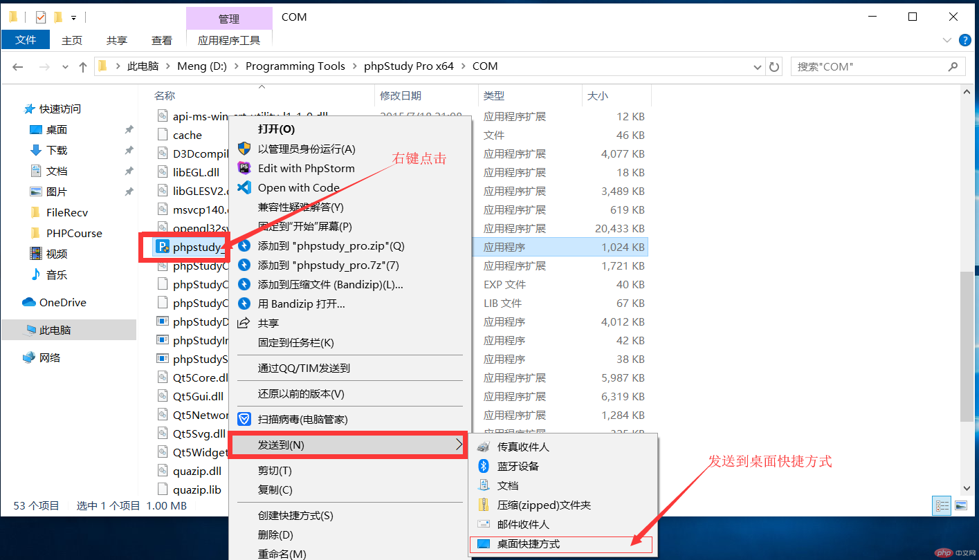Switch to details view in the status bar
This screenshot has height=560, width=979.
point(942,506)
